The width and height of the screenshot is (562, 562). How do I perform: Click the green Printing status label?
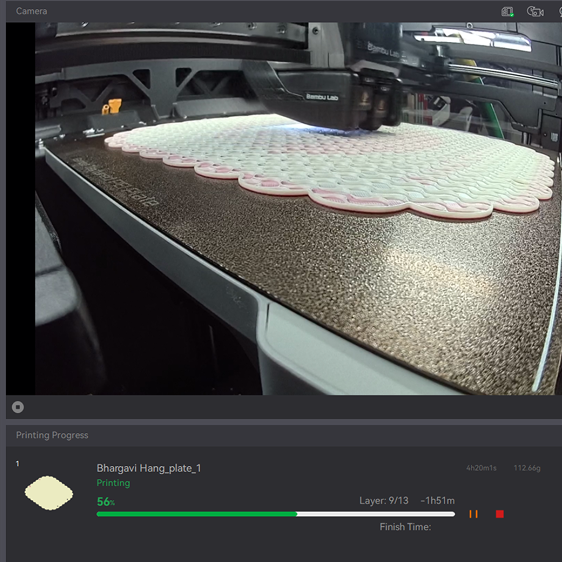point(113,483)
